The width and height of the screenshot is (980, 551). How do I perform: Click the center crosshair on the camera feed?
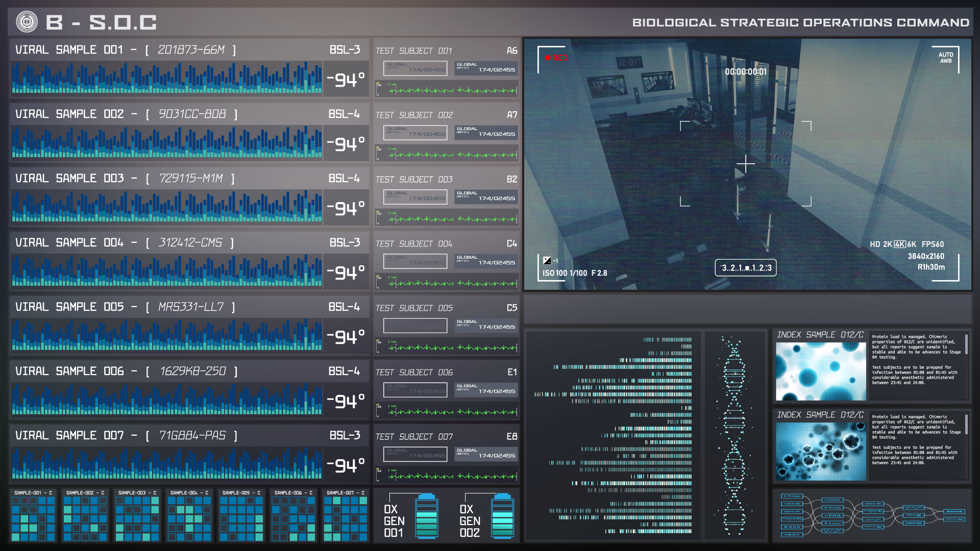coord(745,164)
